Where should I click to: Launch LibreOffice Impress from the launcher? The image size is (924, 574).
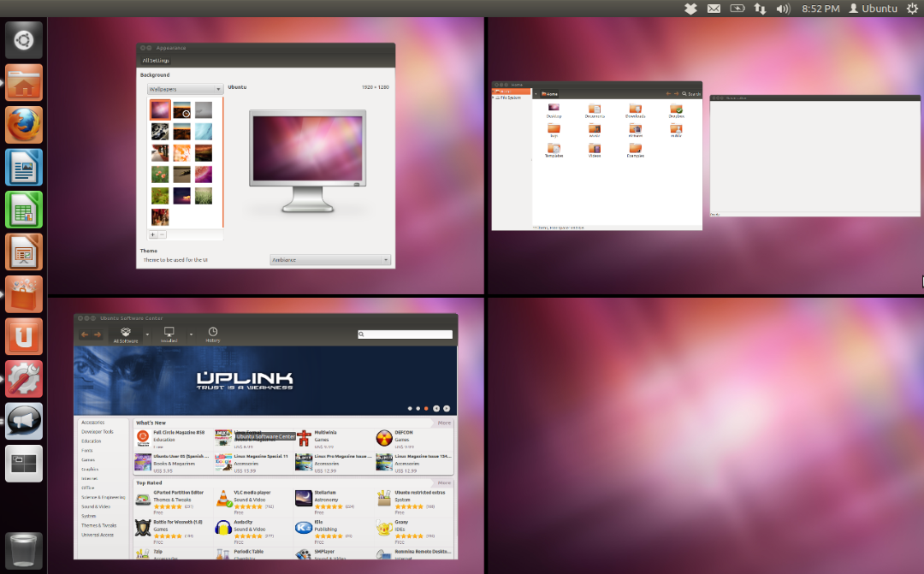(x=24, y=252)
